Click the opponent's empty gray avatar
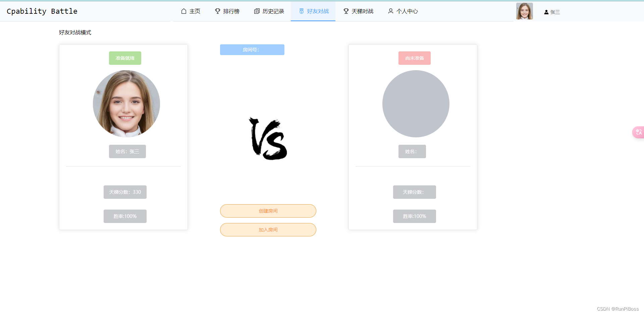Image resolution: width=644 pixels, height=314 pixels. (416, 104)
